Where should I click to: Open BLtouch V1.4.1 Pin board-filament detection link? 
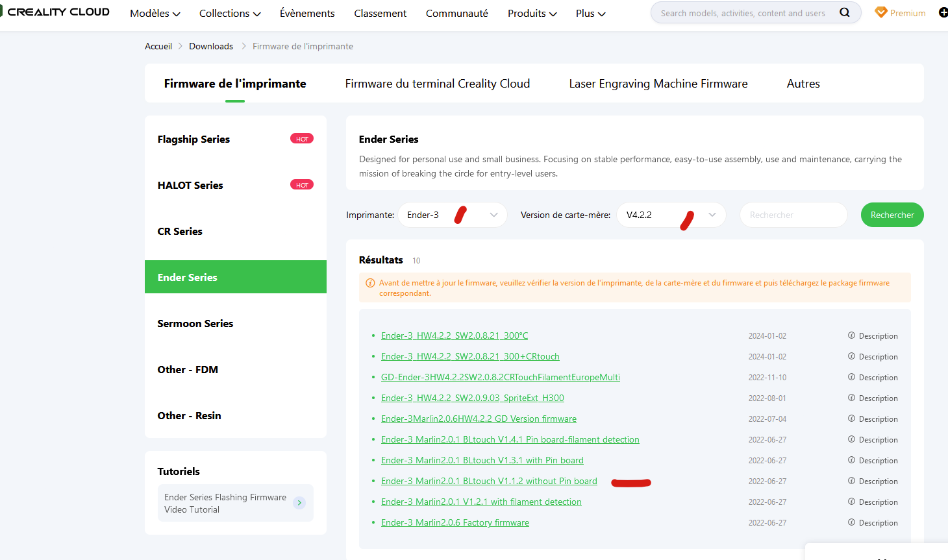pos(510,439)
